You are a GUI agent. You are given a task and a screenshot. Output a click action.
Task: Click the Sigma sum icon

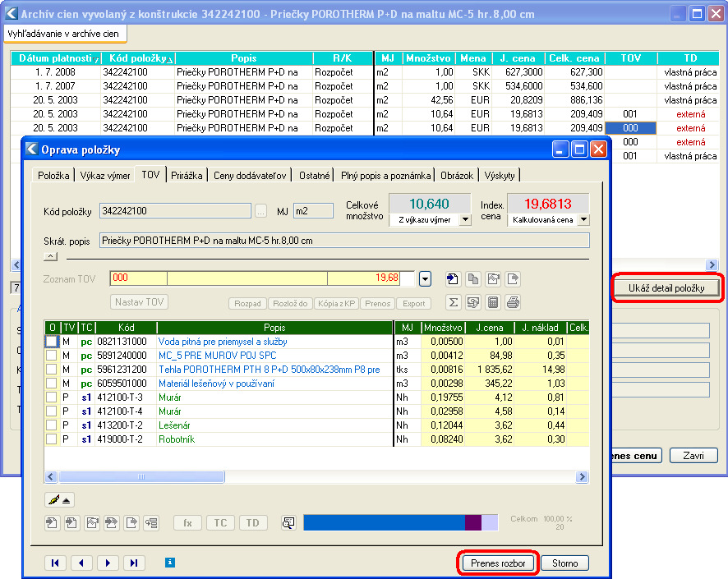[453, 302]
